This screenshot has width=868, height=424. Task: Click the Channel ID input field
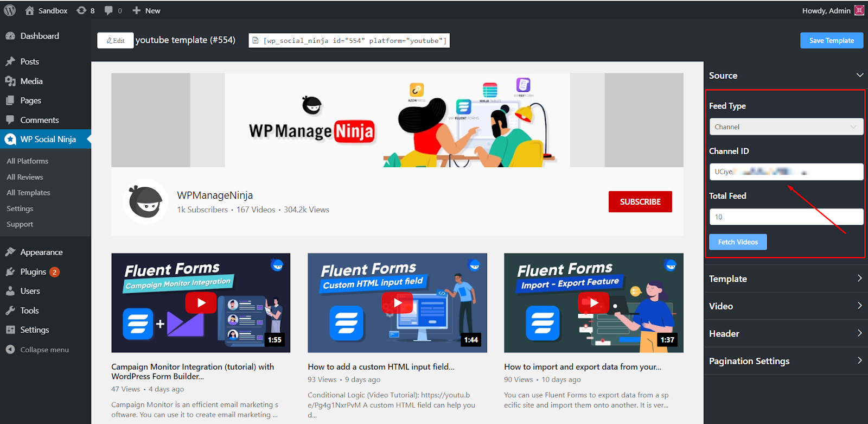(786, 172)
